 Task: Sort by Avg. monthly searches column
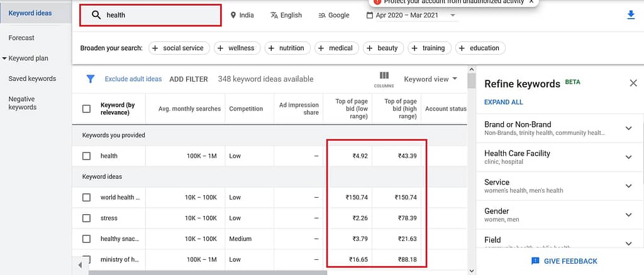[x=189, y=109]
